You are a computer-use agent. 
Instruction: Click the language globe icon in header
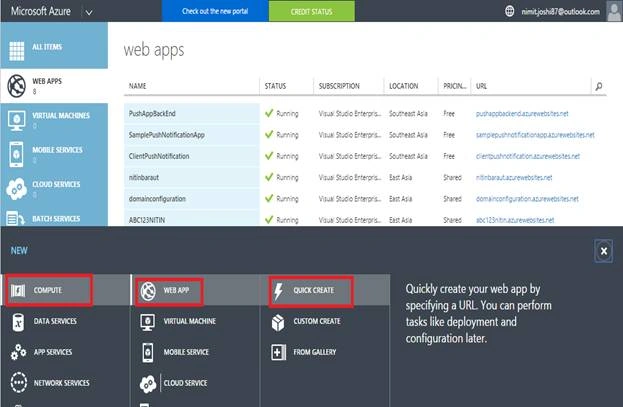click(509, 11)
